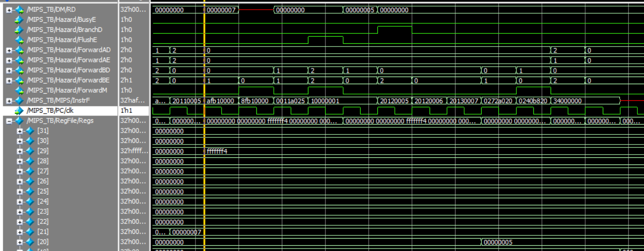Click the 00000005 value in register [20] waveform
The height and width of the screenshot is (251, 644).
pos(498,242)
